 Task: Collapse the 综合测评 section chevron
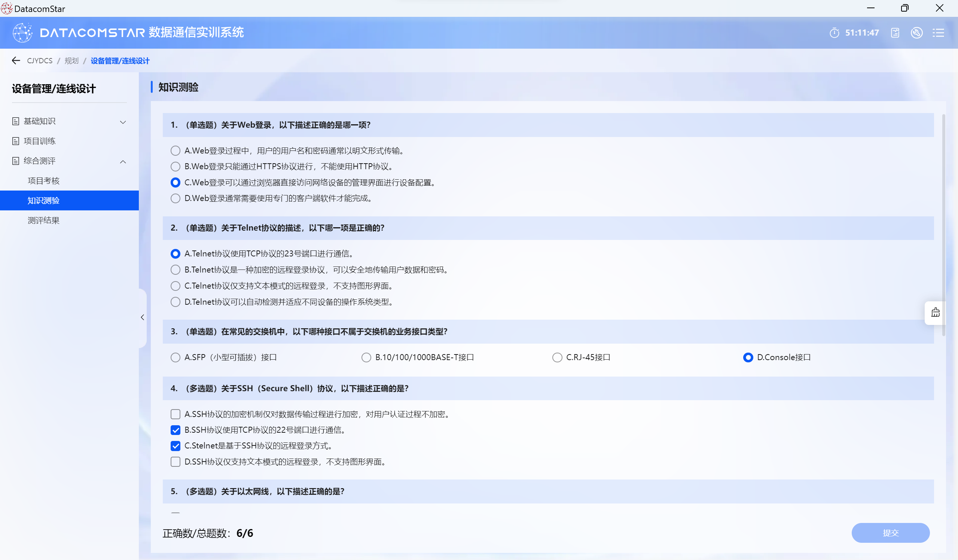point(123,162)
